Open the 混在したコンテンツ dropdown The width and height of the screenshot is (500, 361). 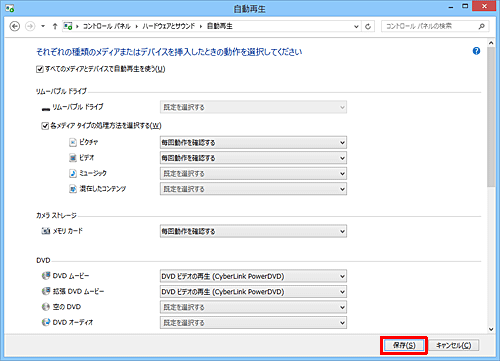pyautogui.click(x=253, y=189)
